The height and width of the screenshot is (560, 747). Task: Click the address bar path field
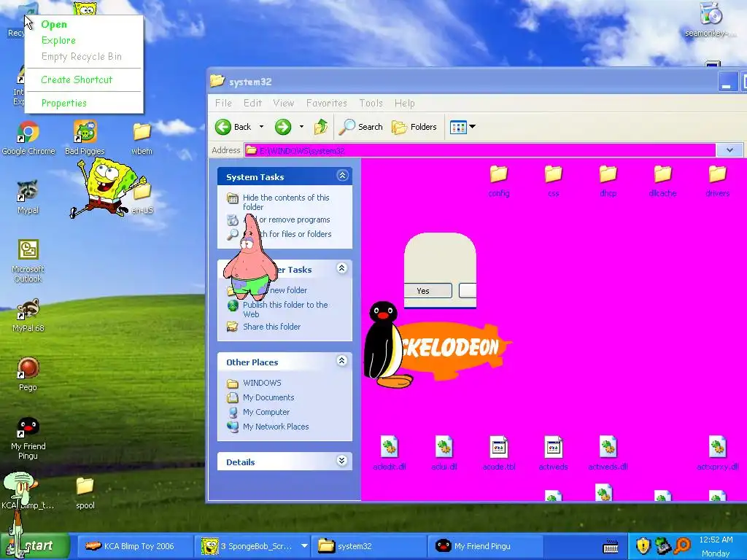coord(480,150)
